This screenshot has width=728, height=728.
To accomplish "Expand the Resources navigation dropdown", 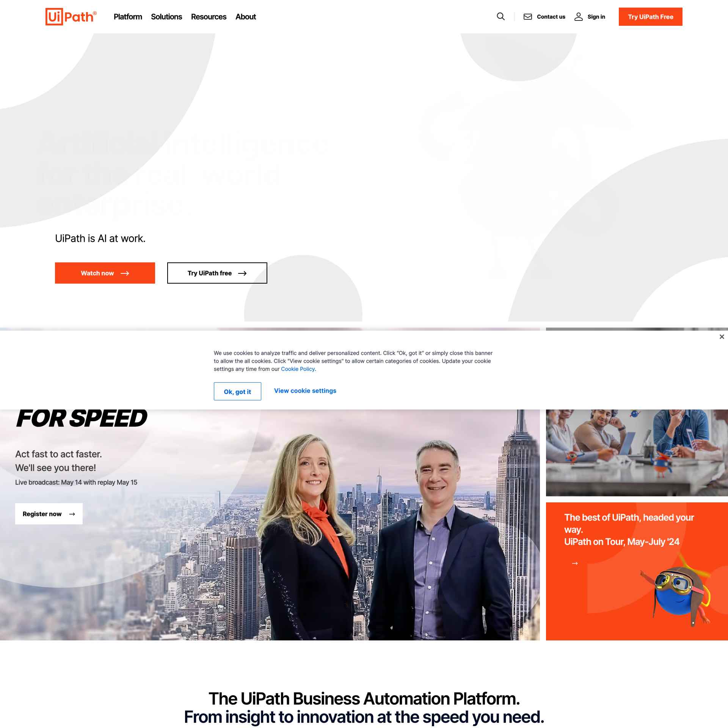I will pyautogui.click(x=209, y=17).
